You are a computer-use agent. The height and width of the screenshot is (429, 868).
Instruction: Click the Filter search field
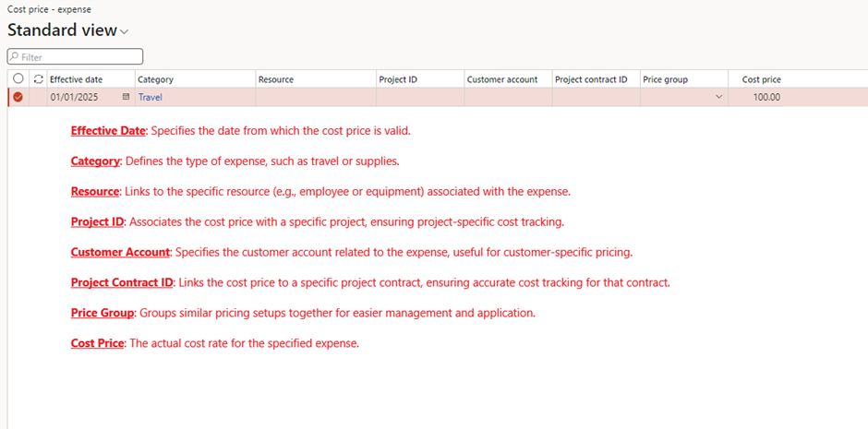tap(75, 56)
